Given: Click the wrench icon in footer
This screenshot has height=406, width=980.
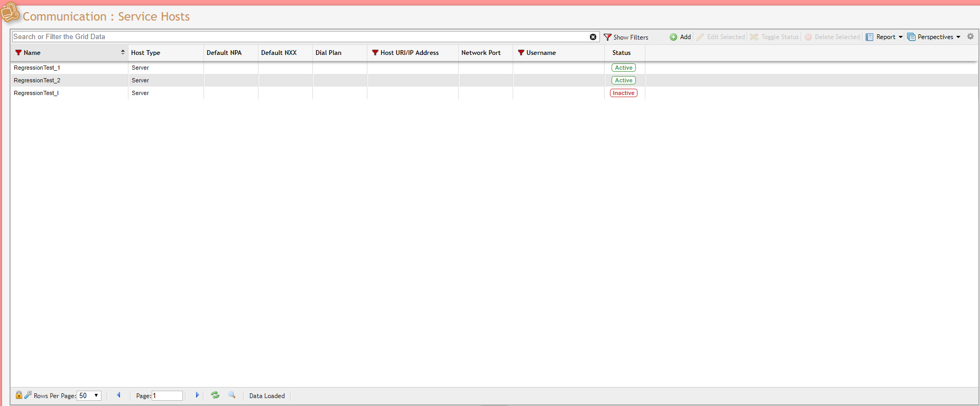Looking at the screenshot, I should (x=28, y=395).
